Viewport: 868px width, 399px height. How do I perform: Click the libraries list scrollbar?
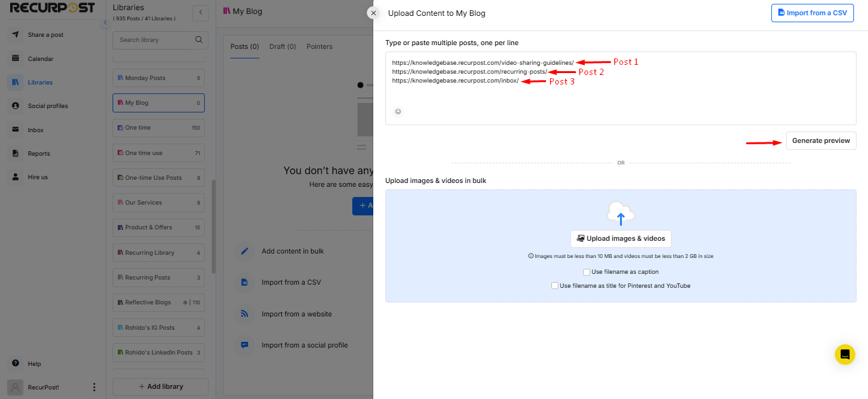[214, 227]
